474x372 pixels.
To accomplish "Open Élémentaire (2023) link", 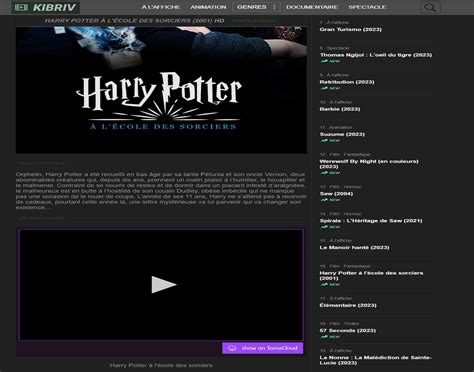I will pyautogui.click(x=348, y=305).
